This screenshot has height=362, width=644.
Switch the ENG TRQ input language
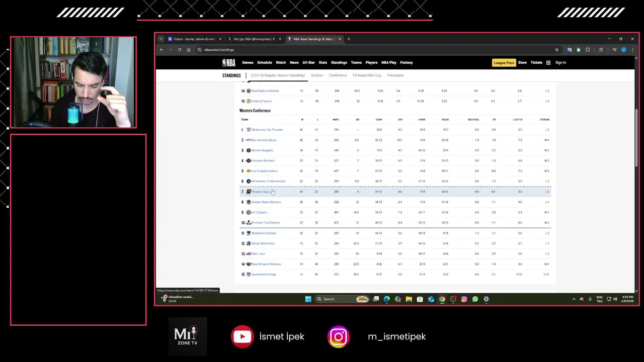(x=600, y=299)
